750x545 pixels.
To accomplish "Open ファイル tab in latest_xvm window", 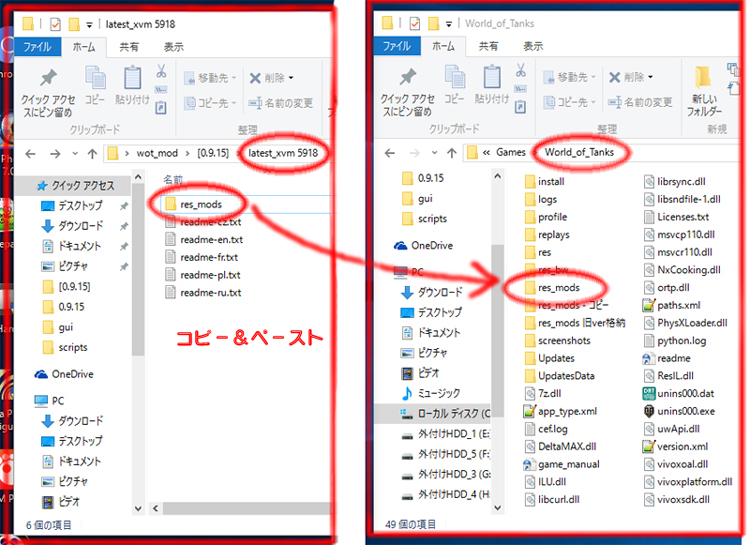I will coord(37,47).
